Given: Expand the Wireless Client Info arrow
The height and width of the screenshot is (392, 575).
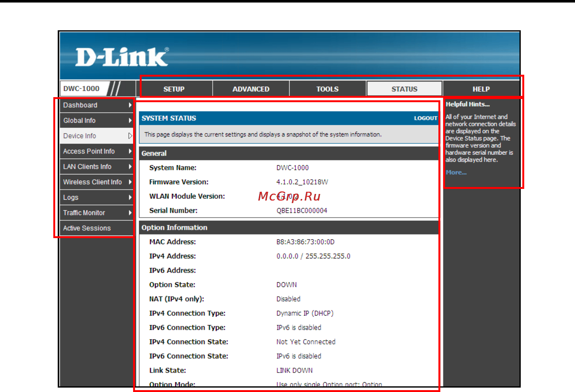Looking at the screenshot, I should (130, 182).
